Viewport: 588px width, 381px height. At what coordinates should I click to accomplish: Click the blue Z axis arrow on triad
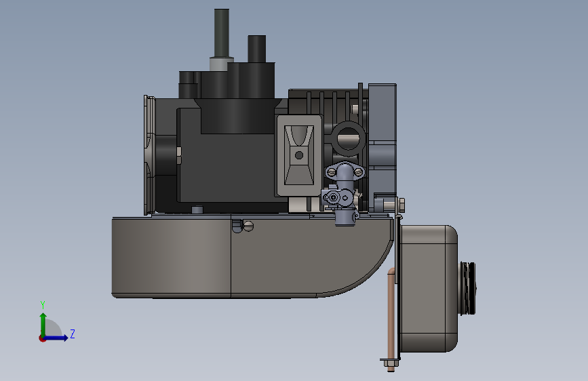pos(57,338)
